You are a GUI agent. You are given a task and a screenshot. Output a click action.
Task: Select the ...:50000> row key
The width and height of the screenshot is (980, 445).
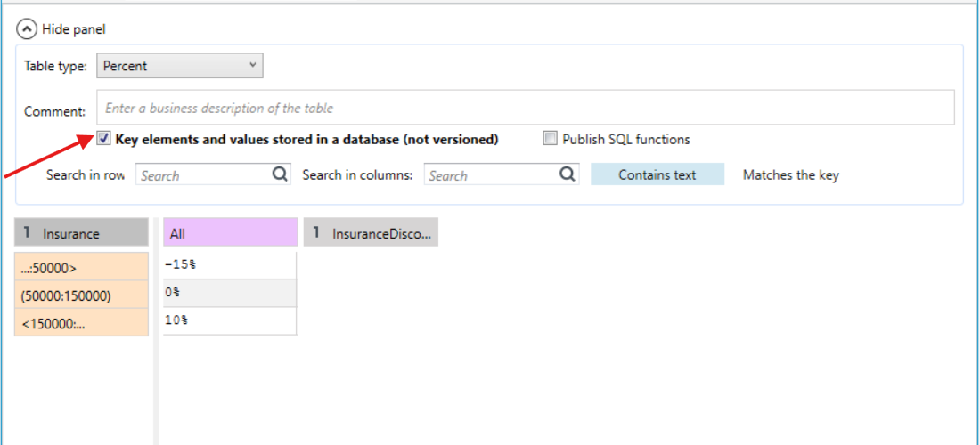(x=81, y=266)
